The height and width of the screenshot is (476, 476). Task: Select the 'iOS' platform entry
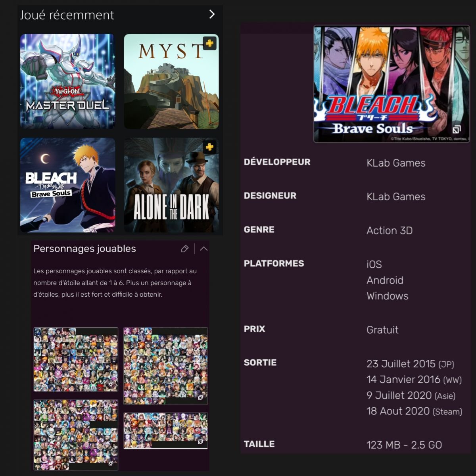tap(374, 264)
